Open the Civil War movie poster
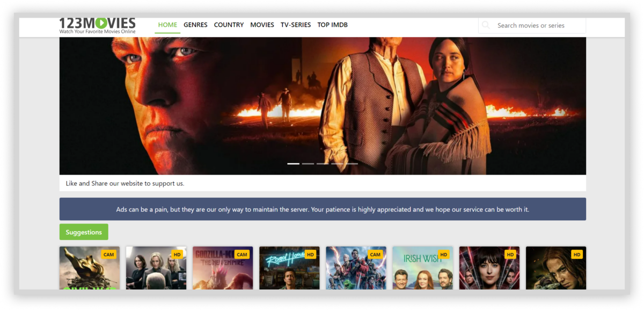 pos(90,268)
